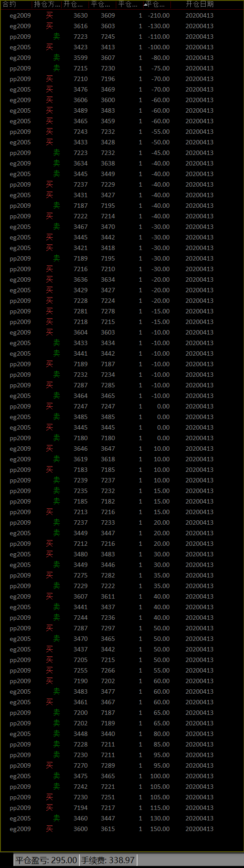Click the 买 icon in the -55.00 row

click(49, 132)
